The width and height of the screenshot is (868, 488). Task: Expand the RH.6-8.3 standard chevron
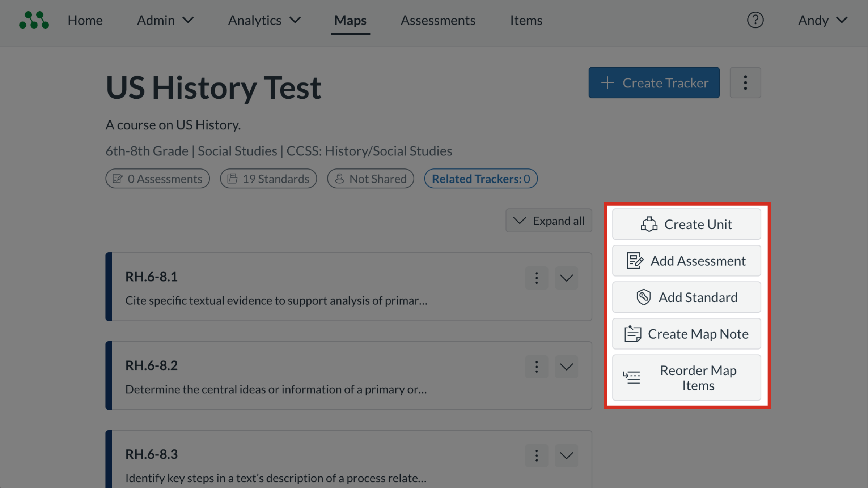click(x=566, y=455)
